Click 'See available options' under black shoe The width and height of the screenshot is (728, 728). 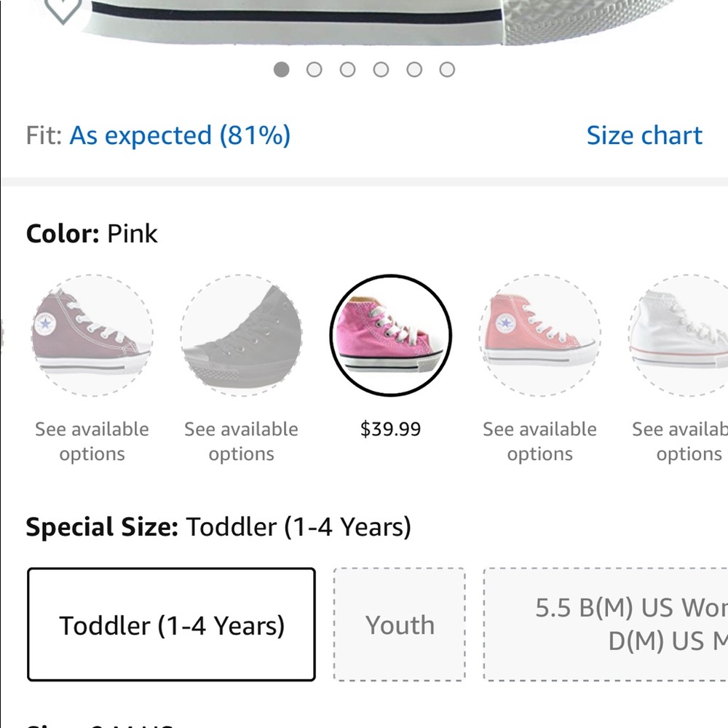241,441
